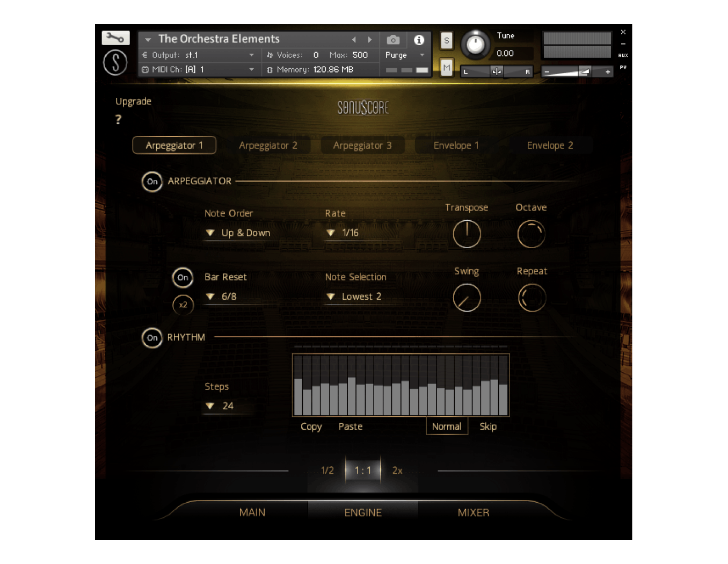728x564 pixels.
Task: Click the Sonuscore logo text
Action: 363,107
